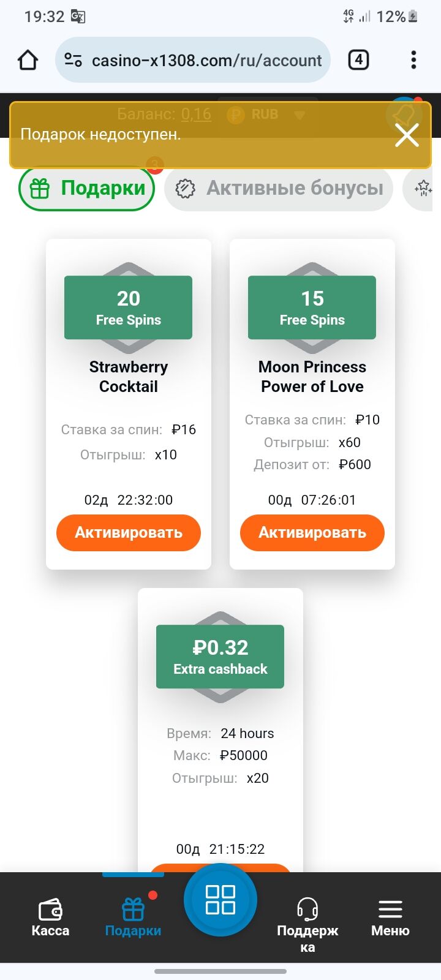
Task: Open the site settings icon in address bar
Action: click(73, 60)
